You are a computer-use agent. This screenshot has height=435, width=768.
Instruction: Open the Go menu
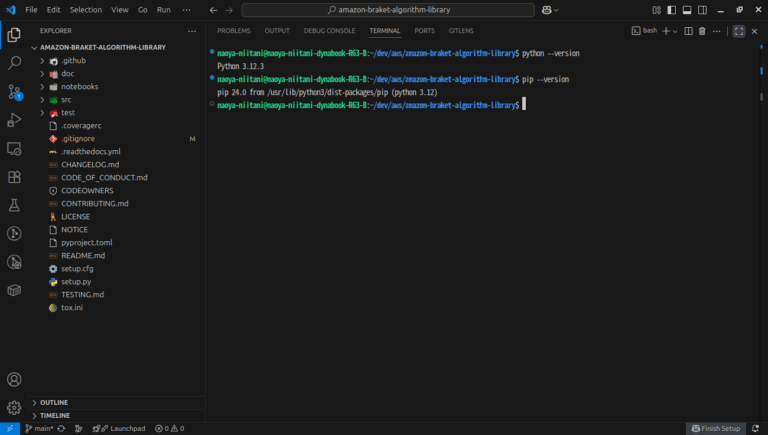tap(143, 10)
